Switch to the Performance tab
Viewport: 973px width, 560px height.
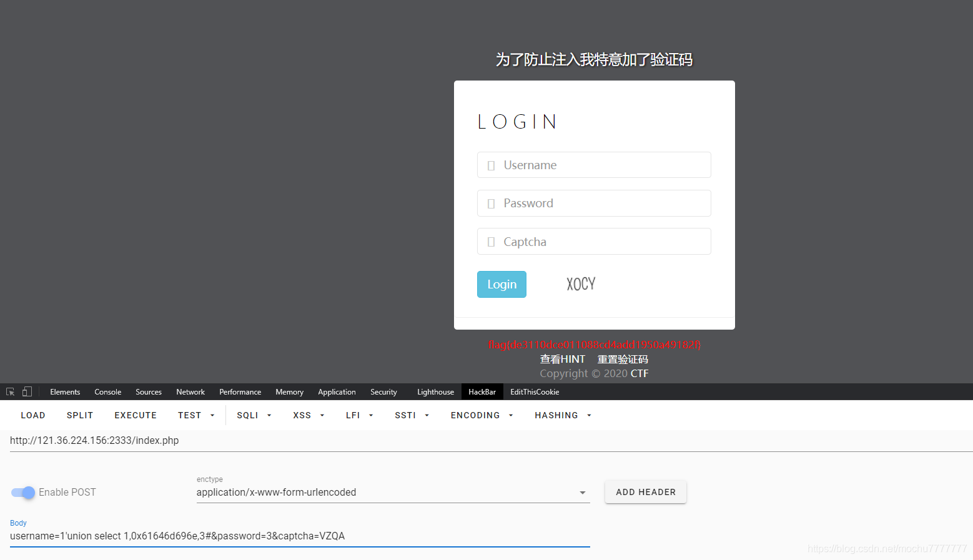click(240, 392)
